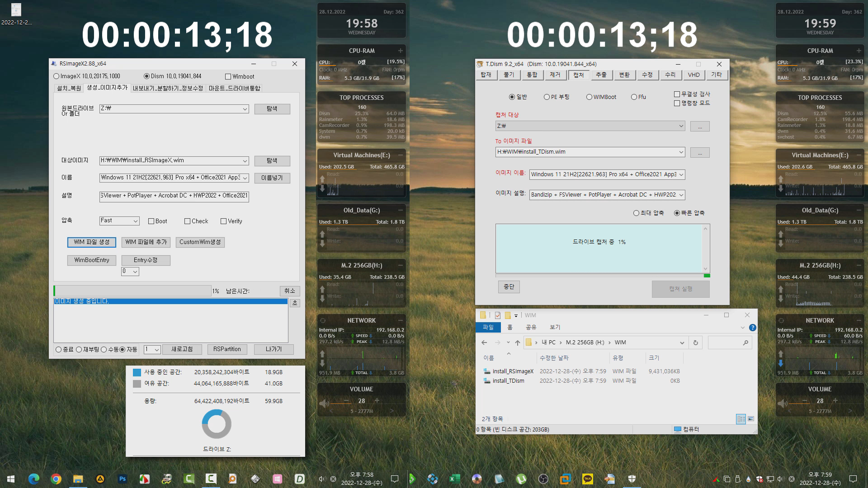The width and height of the screenshot is (868, 488).
Task: Open the 추출 tab in T.Dism
Action: pos(601,75)
